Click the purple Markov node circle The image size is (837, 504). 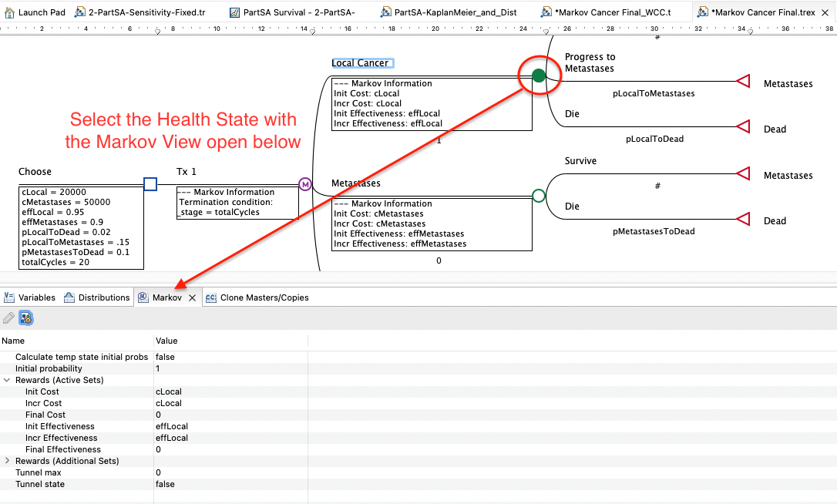(305, 184)
